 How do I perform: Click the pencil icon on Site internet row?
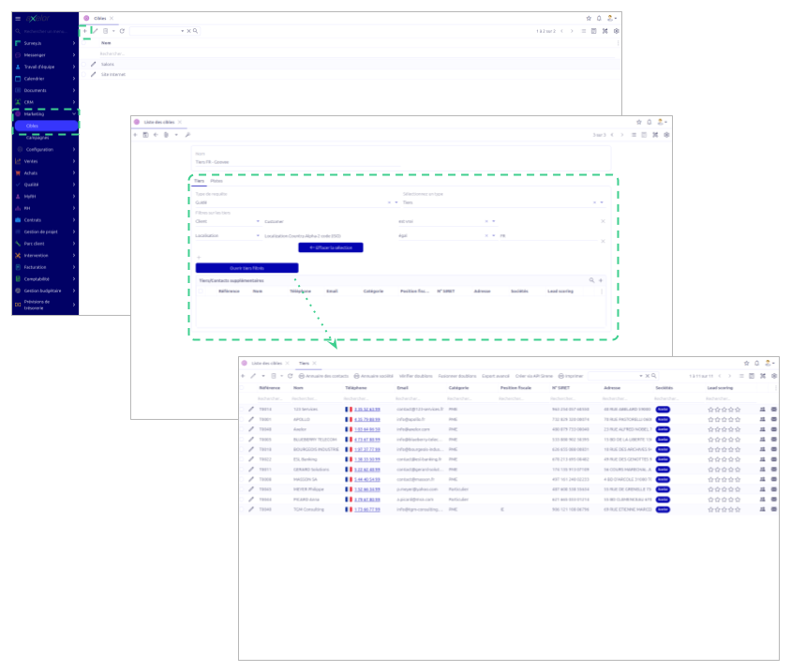click(x=94, y=74)
